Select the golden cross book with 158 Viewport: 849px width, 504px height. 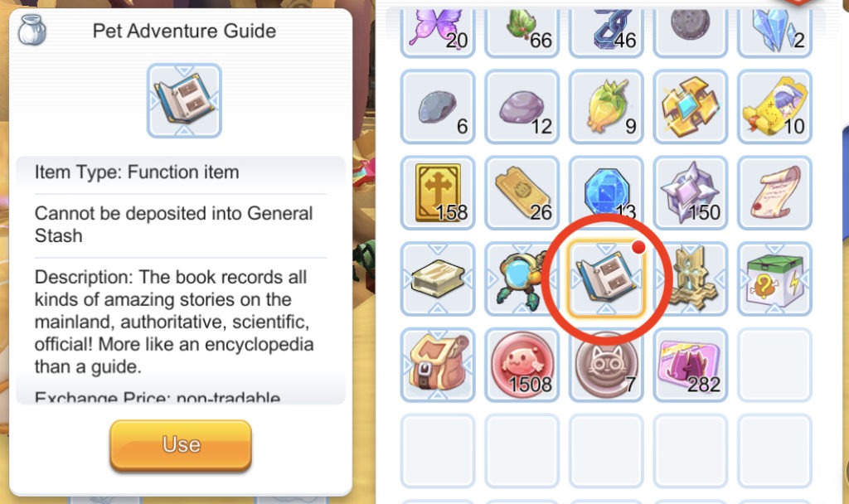click(x=438, y=192)
